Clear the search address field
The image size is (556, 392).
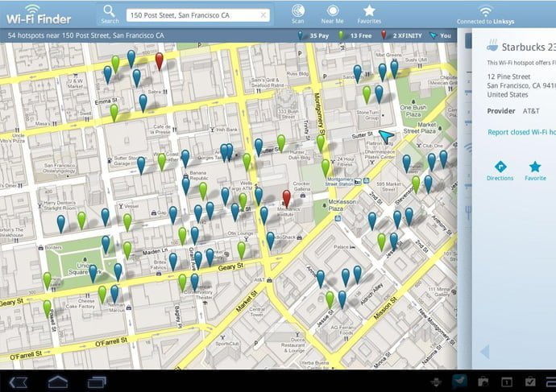pyautogui.click(x=263, y=15)
